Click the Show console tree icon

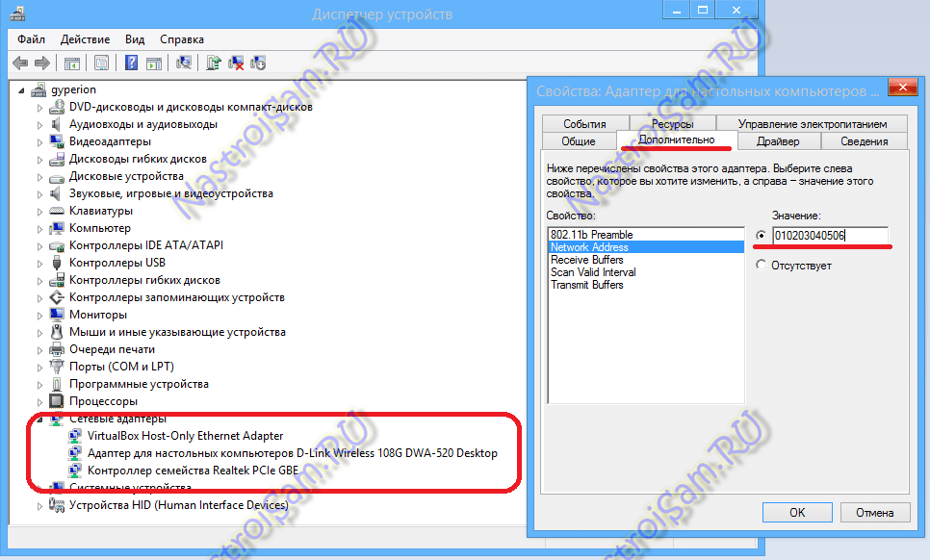71,62
